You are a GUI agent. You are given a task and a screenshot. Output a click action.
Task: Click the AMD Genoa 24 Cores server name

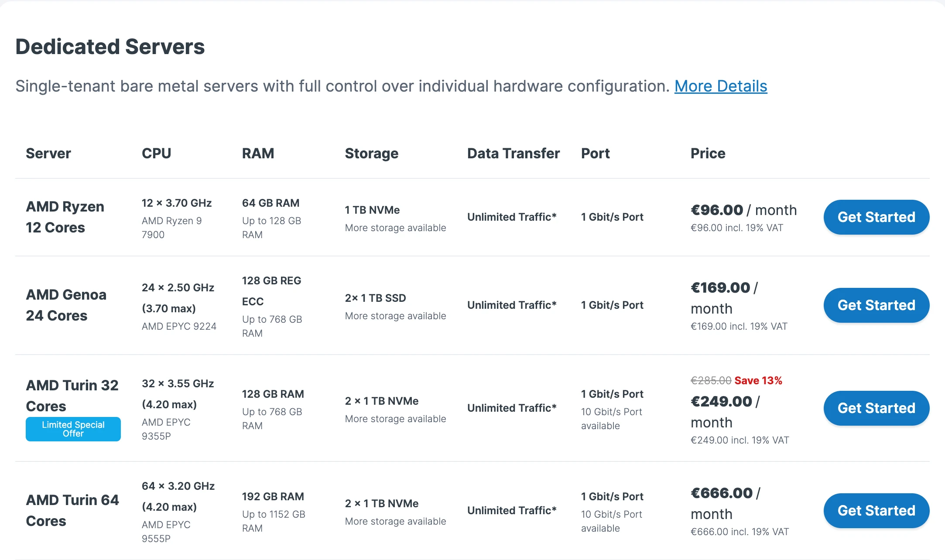[66, 305]
